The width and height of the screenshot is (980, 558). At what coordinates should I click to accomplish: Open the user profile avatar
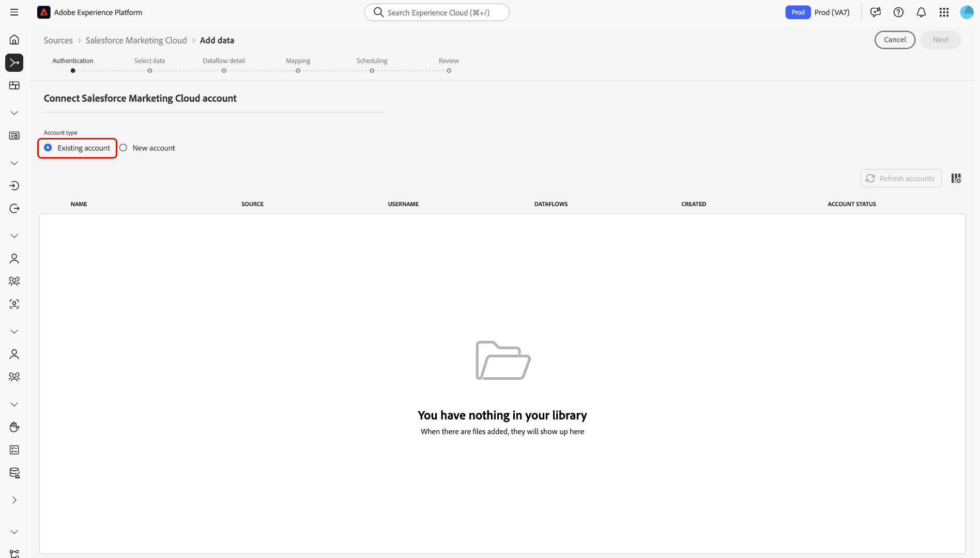pos(967,12)
